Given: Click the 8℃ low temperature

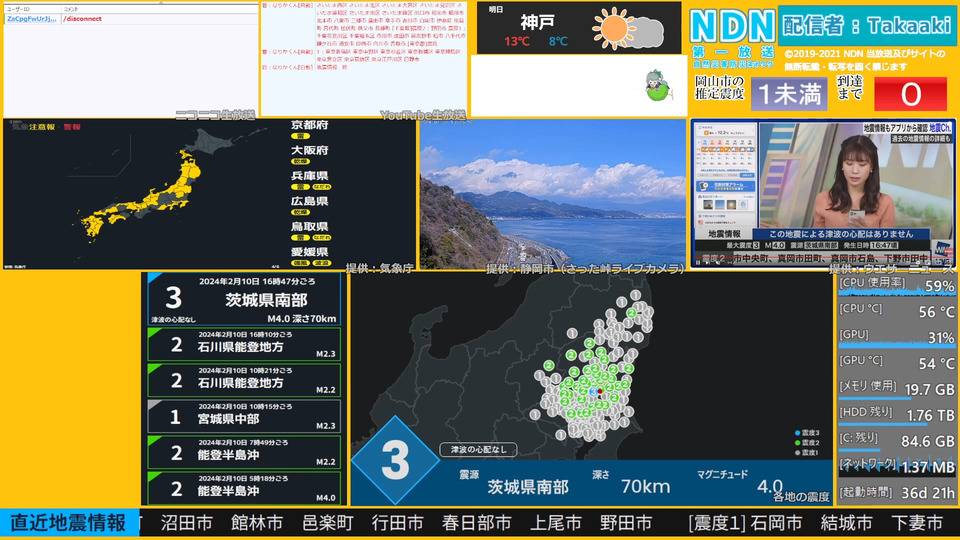Looking at the screenshot, I should pos(558,41).
